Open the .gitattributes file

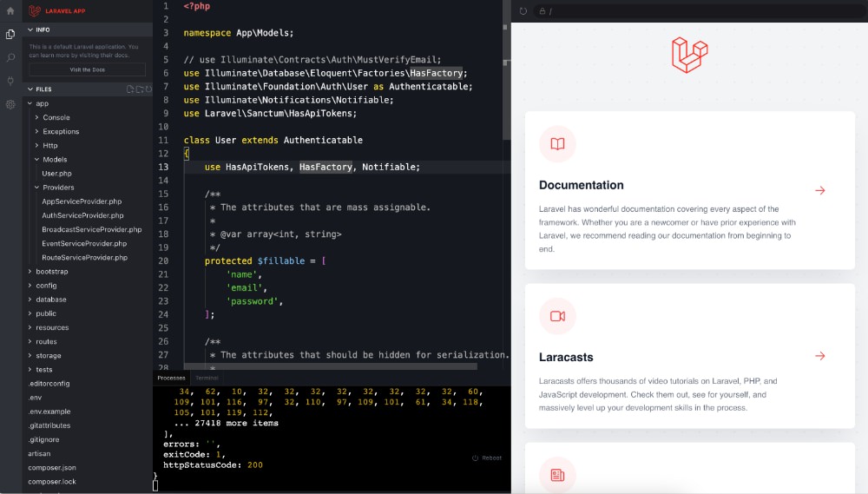[49, 425]
